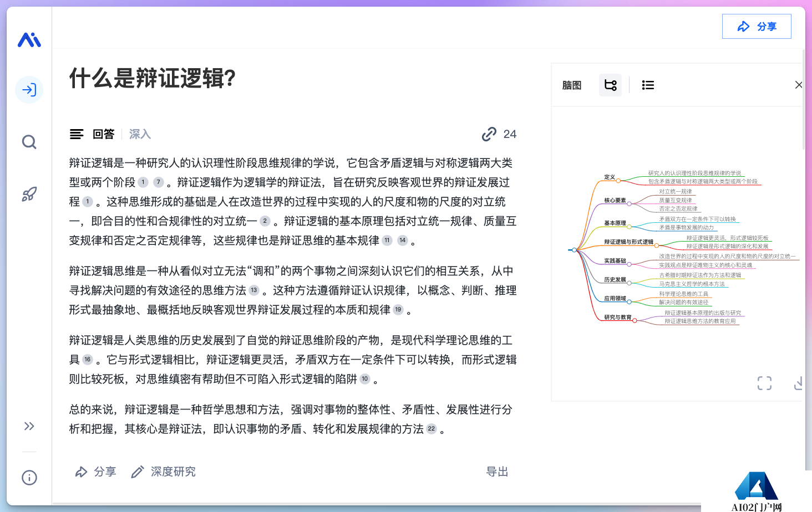Click the login arrow icon in sidebar

click(x=29, y=90)
